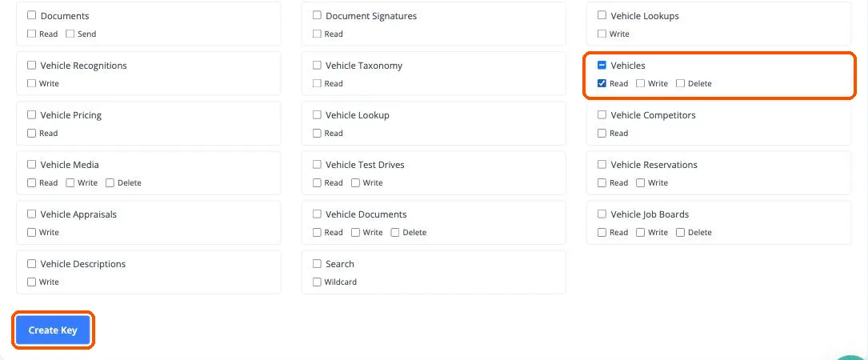Screen dimensions: 868x360
Task: Enable Read under Vehicle Job Boards
Action: click(602, 233)
